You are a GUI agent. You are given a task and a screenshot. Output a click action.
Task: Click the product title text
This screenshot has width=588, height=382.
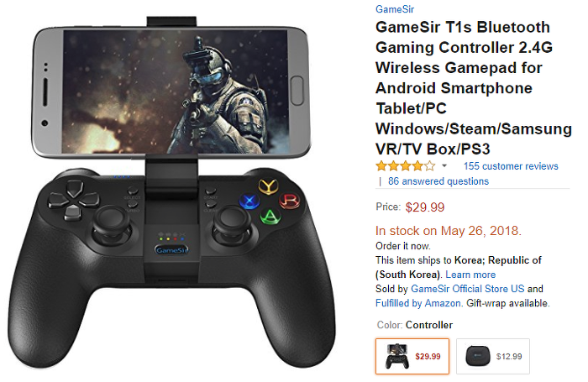click(474, 88)
